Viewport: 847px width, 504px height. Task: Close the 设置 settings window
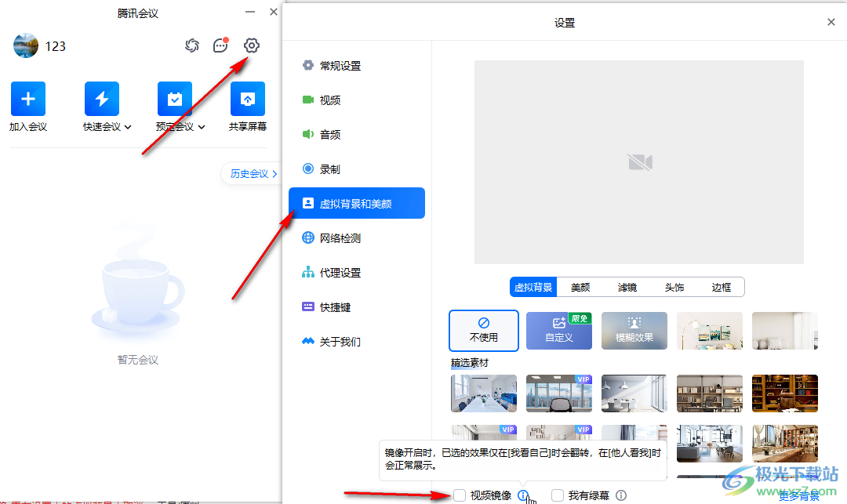click(831, 22)
